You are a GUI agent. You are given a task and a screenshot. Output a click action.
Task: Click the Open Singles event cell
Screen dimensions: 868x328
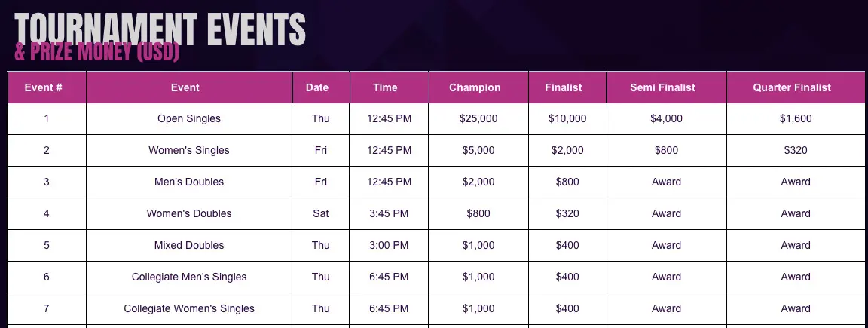189,119
